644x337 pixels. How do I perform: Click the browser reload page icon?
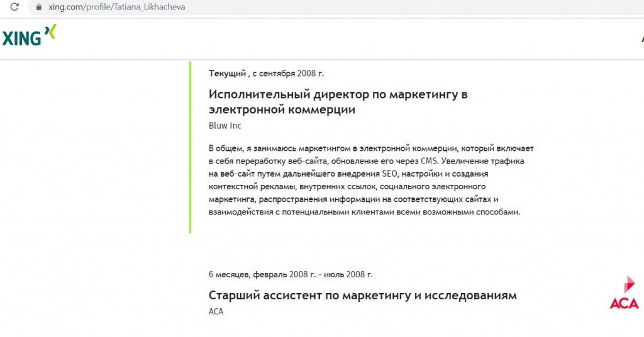point(14,8)
